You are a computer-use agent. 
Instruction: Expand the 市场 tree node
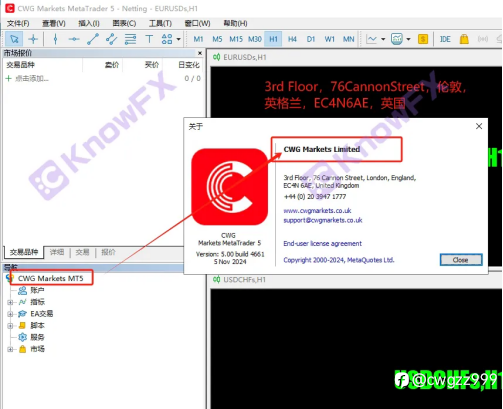click(x=10, y=349)
